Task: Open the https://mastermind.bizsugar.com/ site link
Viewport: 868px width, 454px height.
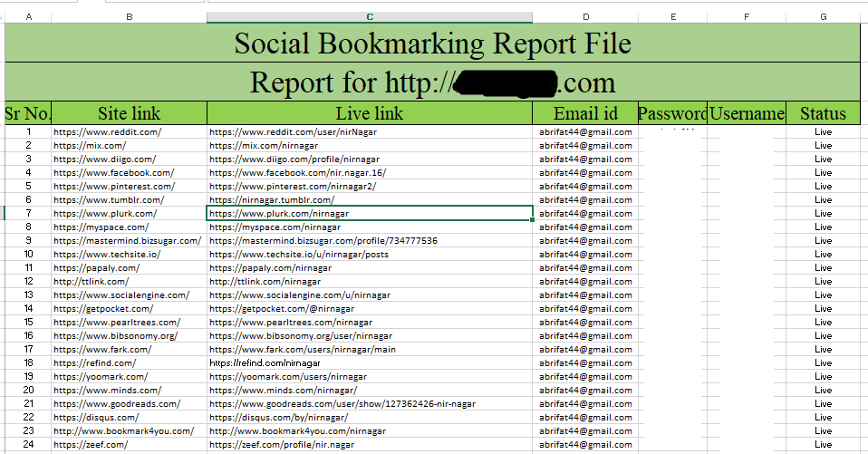Action: click(128, 240)
